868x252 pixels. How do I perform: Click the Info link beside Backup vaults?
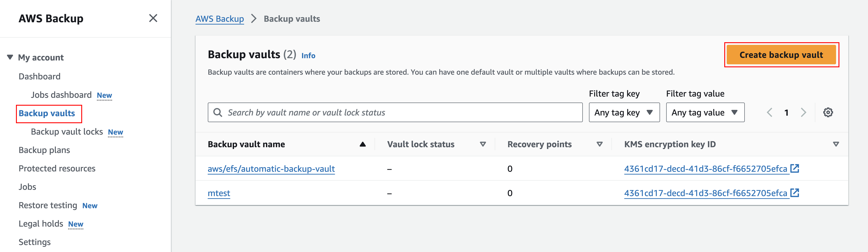coord(308,56)
